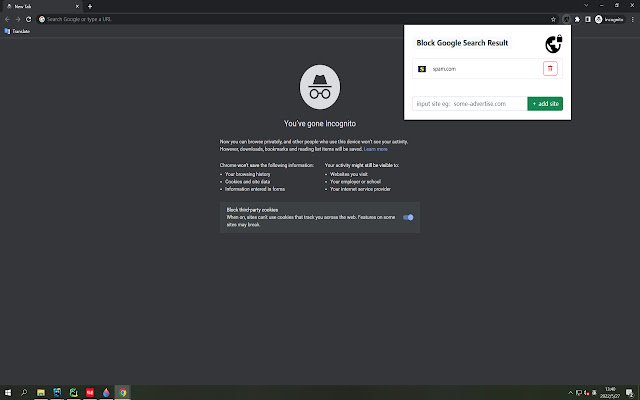The image size is (640, 400).
Task: Open the water drop taskbar app
Action: 106,393
